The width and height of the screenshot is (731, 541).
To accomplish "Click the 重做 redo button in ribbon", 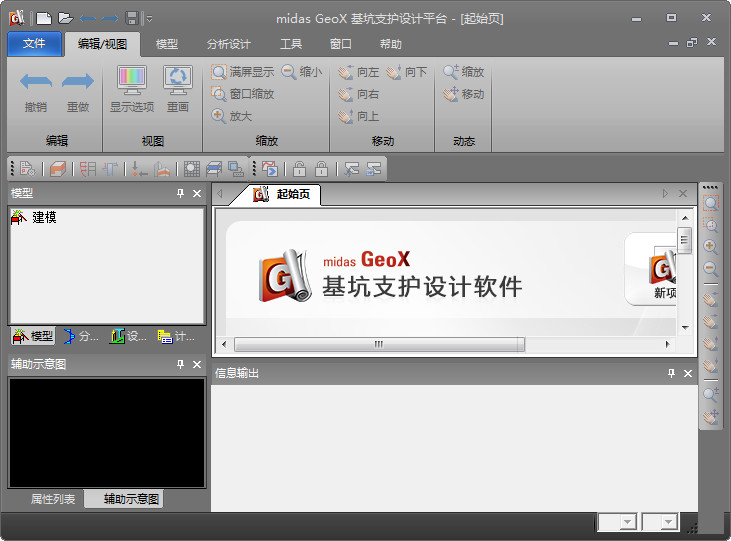I will [x=78, y=92].
